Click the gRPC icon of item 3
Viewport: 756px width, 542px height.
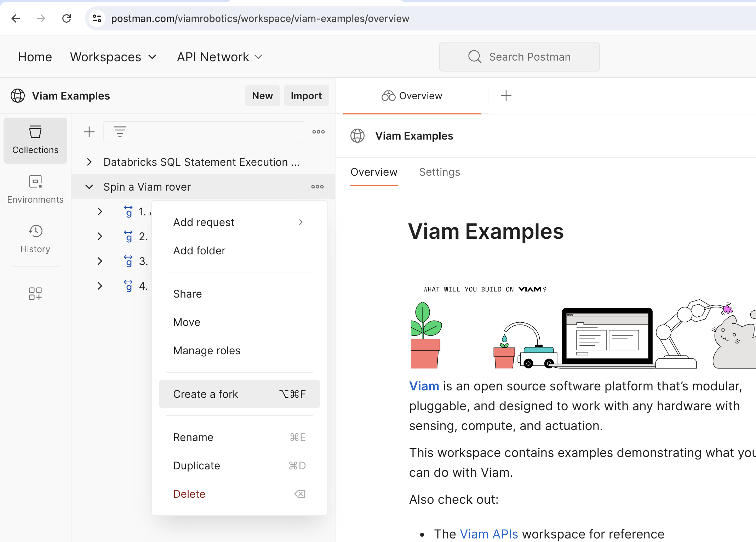[128, 261]
